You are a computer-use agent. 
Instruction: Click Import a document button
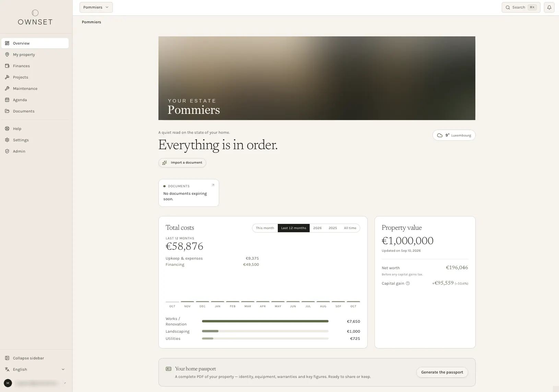click(182, 163)
